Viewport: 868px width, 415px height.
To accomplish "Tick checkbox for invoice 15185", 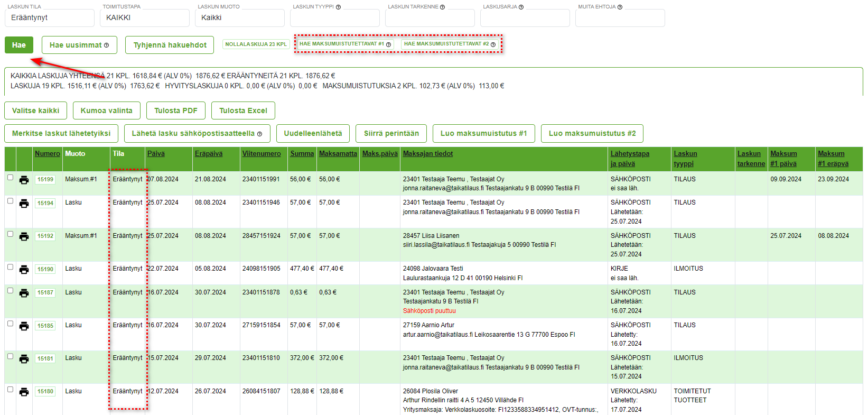I will [10, 324].
